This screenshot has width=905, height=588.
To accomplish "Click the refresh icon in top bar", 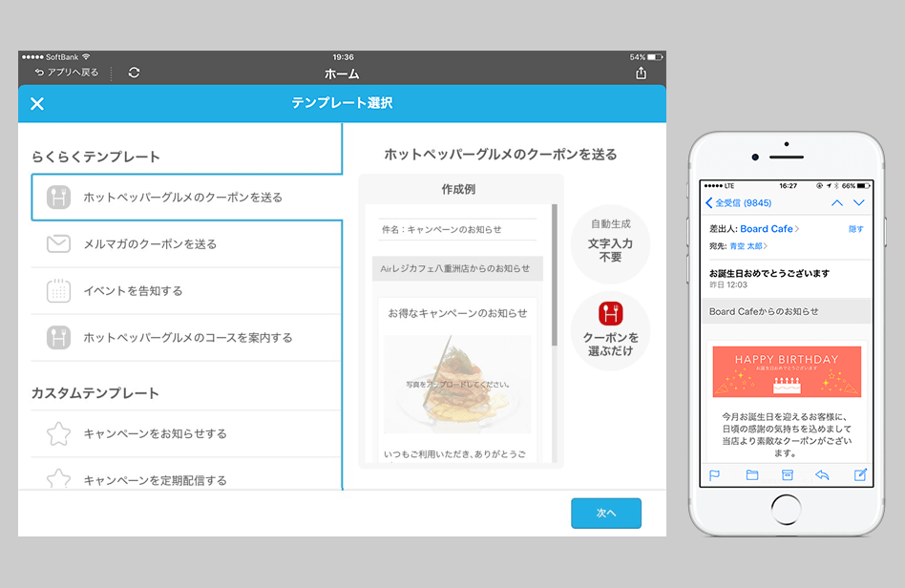I will point(134,73).
